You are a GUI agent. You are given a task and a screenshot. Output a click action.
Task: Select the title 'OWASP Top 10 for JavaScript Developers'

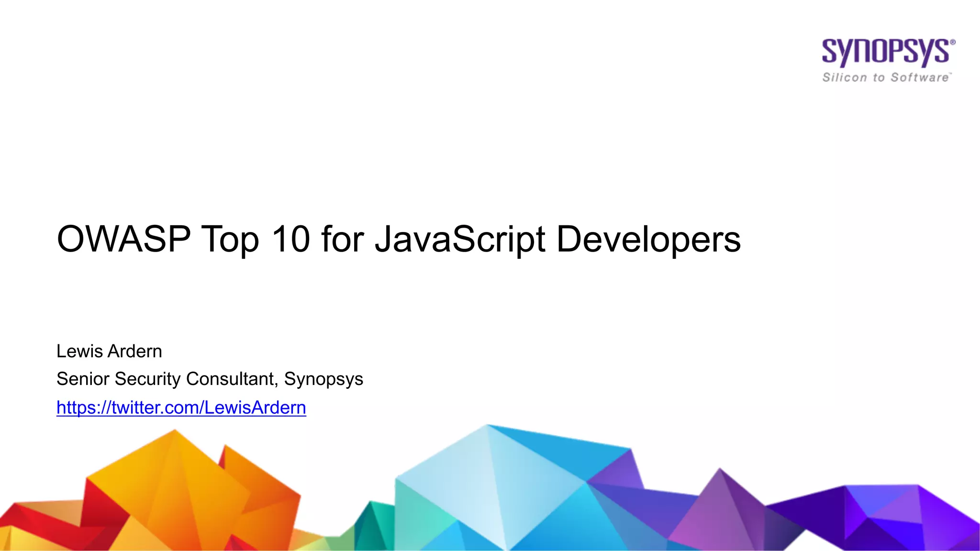coord(399,239)
